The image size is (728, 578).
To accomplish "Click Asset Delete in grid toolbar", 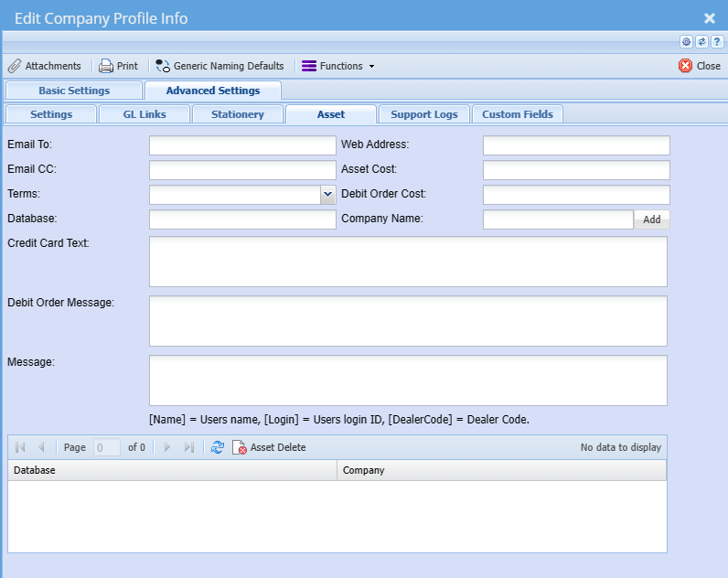I will coord(269,447).
